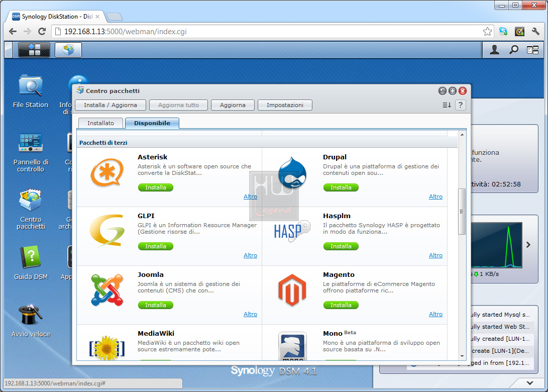Select the Disponibile tab
This screenshot has height=392, width=548.
coord(152,123)
